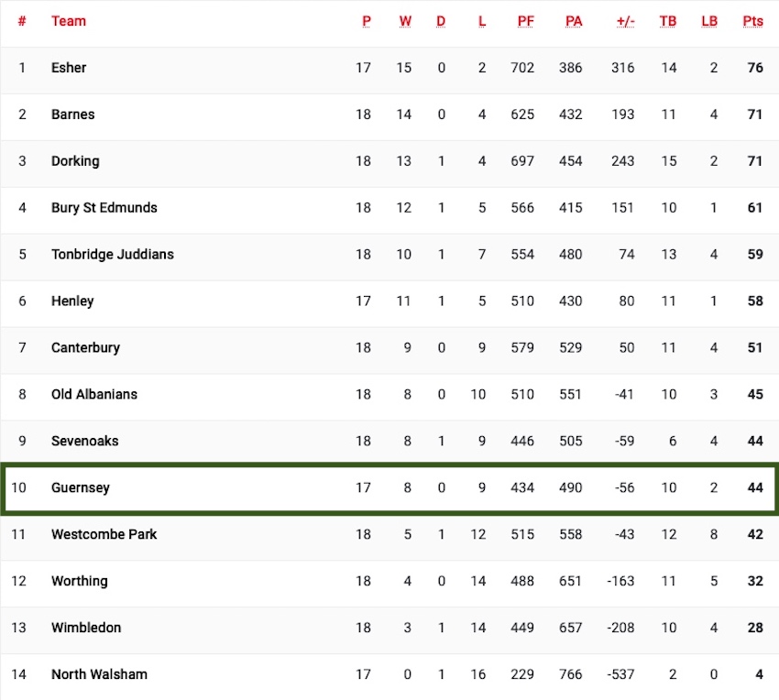Select the Esher team row

pyautogui.click(x=389, y=68)
